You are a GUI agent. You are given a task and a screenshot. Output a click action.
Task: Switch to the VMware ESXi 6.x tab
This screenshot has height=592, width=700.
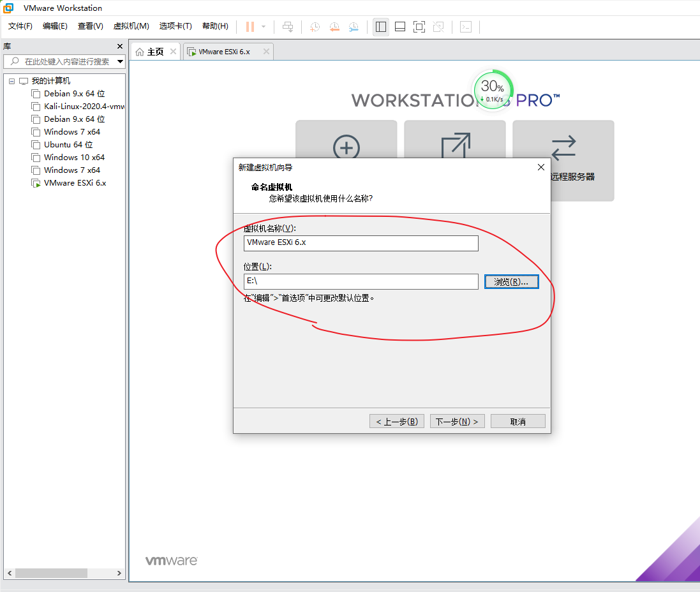coord(224,52)
